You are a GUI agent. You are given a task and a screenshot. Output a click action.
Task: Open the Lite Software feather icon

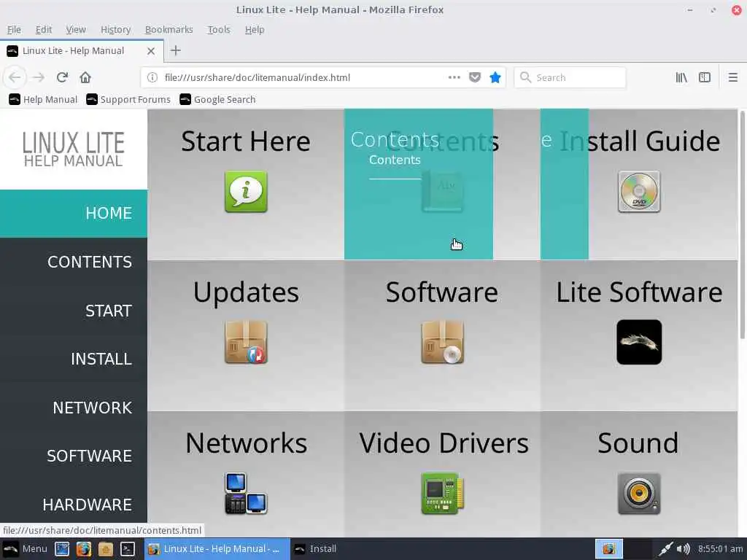tap(639, 342)
